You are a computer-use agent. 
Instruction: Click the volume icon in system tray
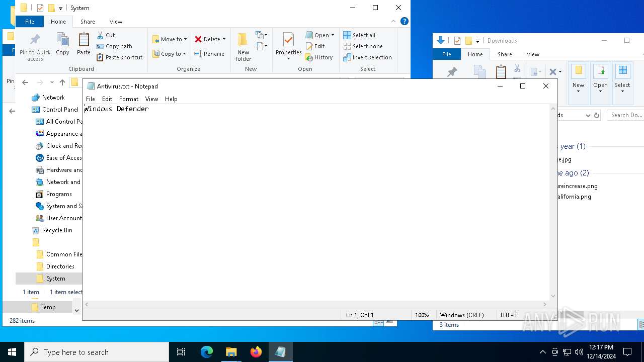[579, 352]
